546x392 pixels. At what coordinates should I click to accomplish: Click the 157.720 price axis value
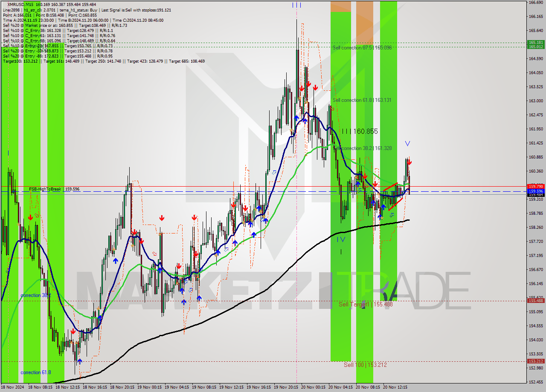[x=536, y=241]
